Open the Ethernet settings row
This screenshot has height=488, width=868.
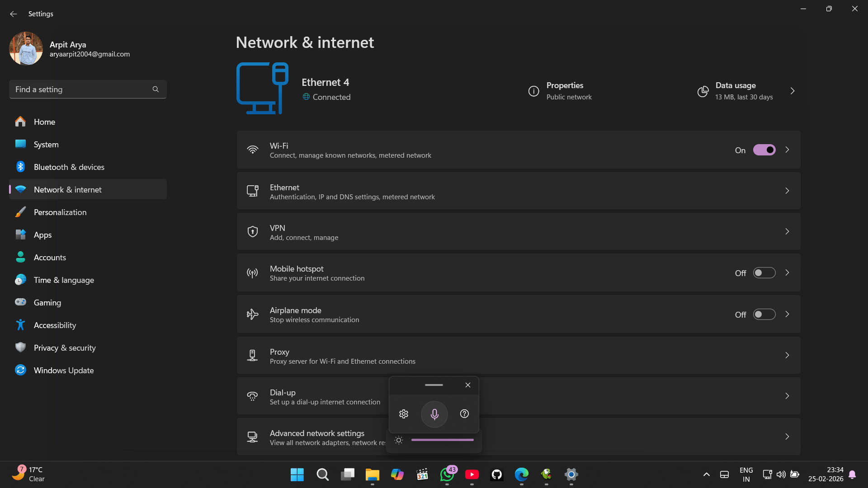[519, 192]
